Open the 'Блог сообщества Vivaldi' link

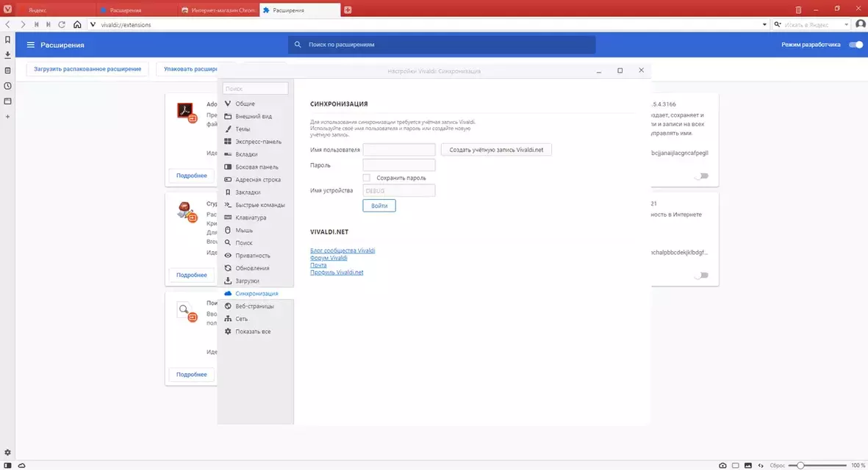click(342, 250)
